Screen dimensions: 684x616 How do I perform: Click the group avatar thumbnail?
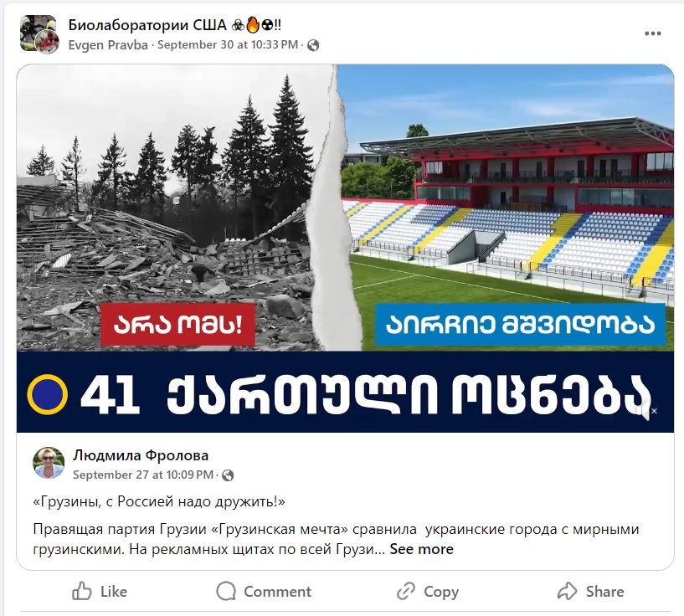39,34
